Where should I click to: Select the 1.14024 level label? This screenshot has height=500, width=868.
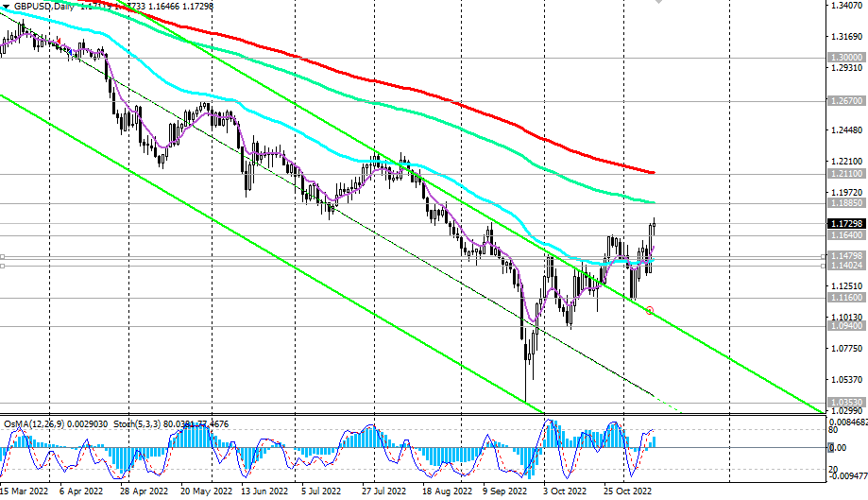(x=847, y=266)
